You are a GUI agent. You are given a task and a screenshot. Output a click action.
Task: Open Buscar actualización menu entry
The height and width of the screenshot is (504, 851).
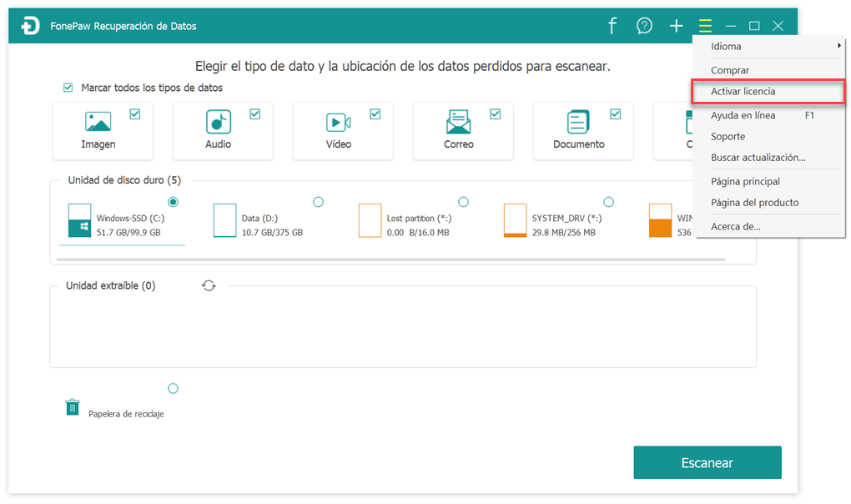click(x=758, y=158)
